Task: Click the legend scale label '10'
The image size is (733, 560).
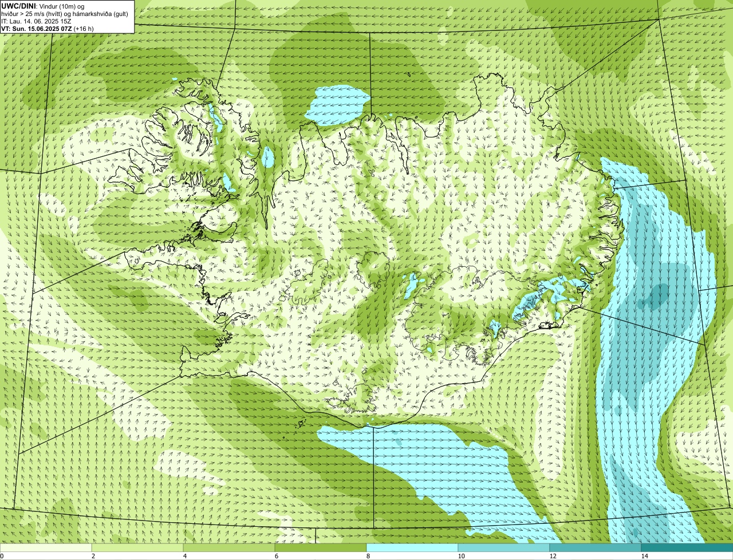Action: click(x=461, y=556)
